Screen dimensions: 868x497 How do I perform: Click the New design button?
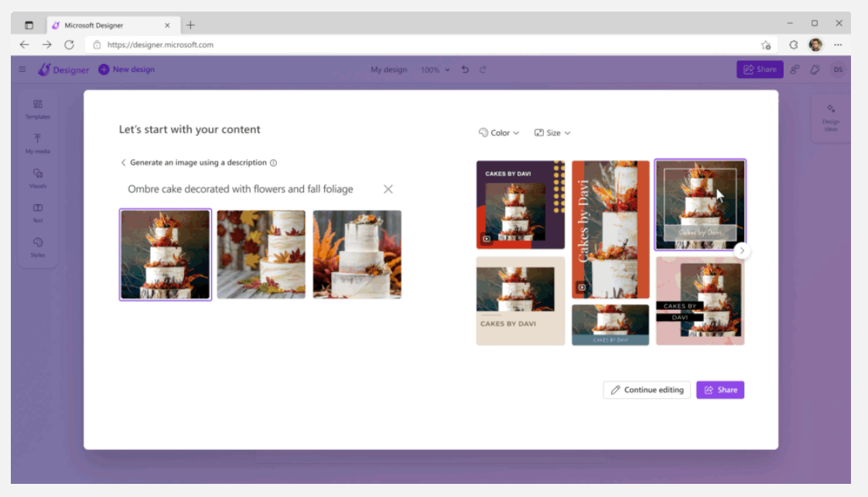pos(126,70)
